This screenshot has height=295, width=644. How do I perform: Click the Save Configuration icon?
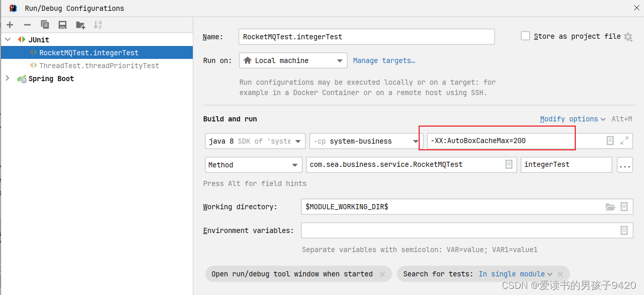click(63, 25)
